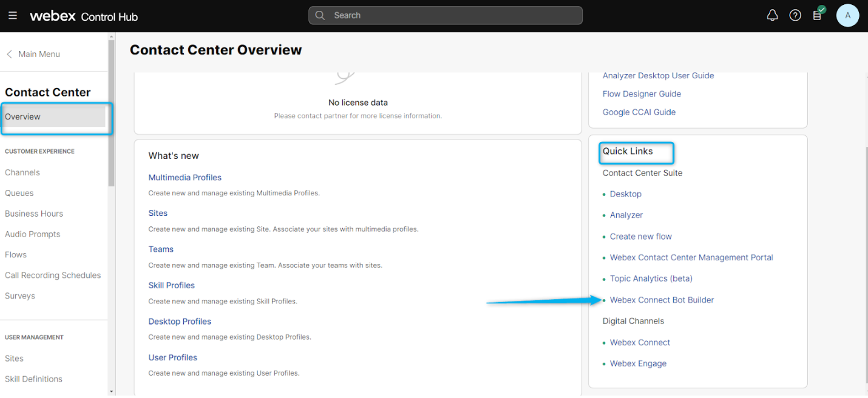Click the notifications bell icon

point(772,16)
